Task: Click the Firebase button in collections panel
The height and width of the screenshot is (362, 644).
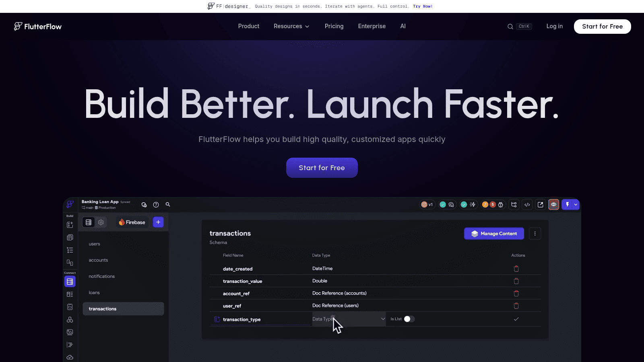Action: pos(132,222)
